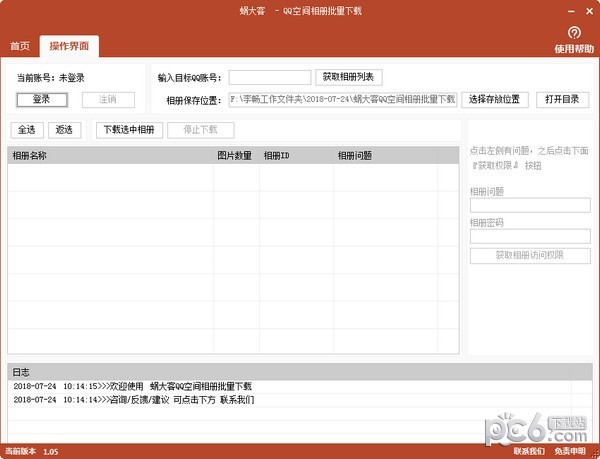
Task: Minimize the 蜗大客 window
Action: click(x=571, y=12)
